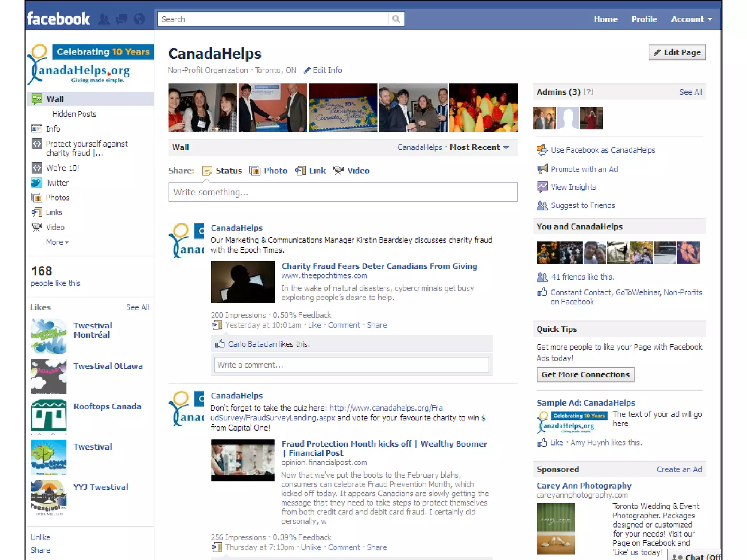Click the Write something status field
The height and width of the screenshot is (560, 747).
[x=342, y=192]
